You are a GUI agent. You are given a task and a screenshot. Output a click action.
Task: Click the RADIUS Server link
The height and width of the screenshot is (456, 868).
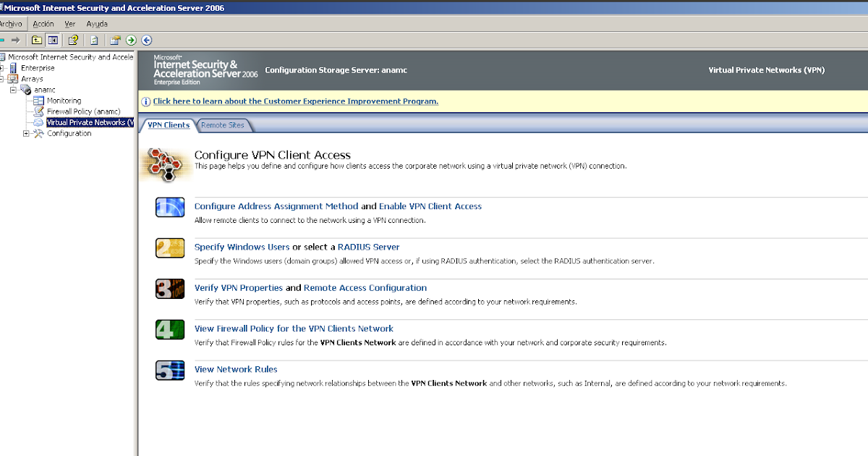(x=369, y=247)
